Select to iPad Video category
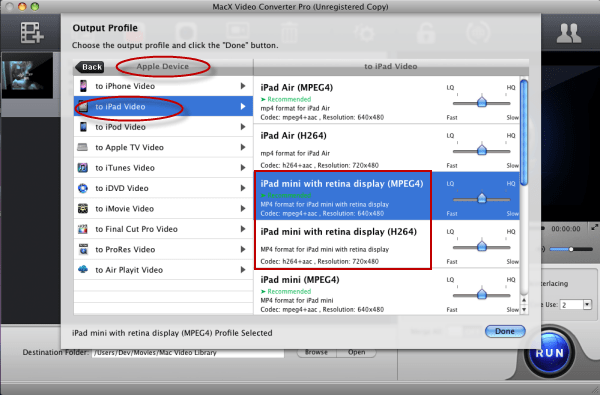 [x=163, y=106]
